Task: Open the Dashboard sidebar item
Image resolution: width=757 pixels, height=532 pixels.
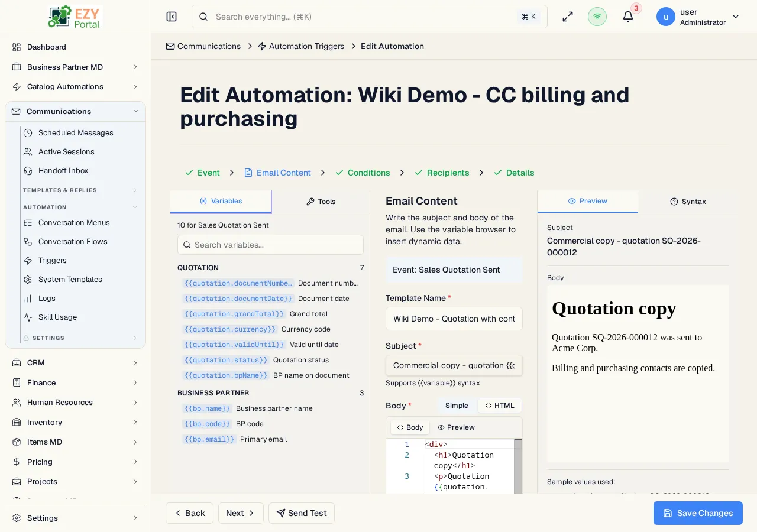Action: click(x=76, y=47)
